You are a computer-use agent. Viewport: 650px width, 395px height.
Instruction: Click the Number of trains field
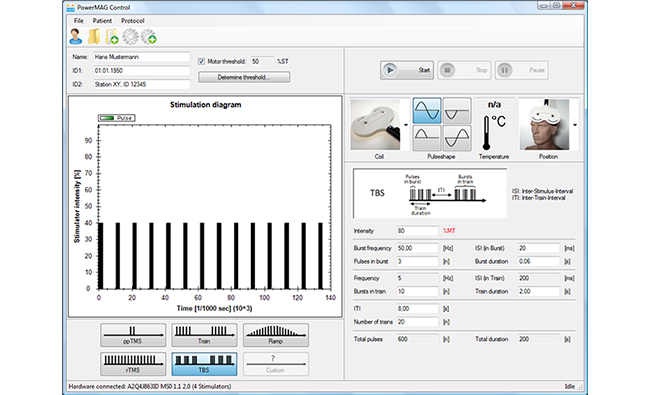pos(417,322)
